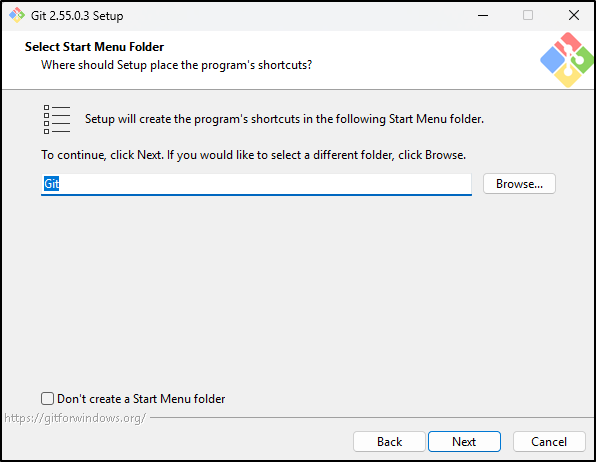Viewport: 596px width, 462px height.
Task: Cancel the Git installation
Action: pos(549,441)
